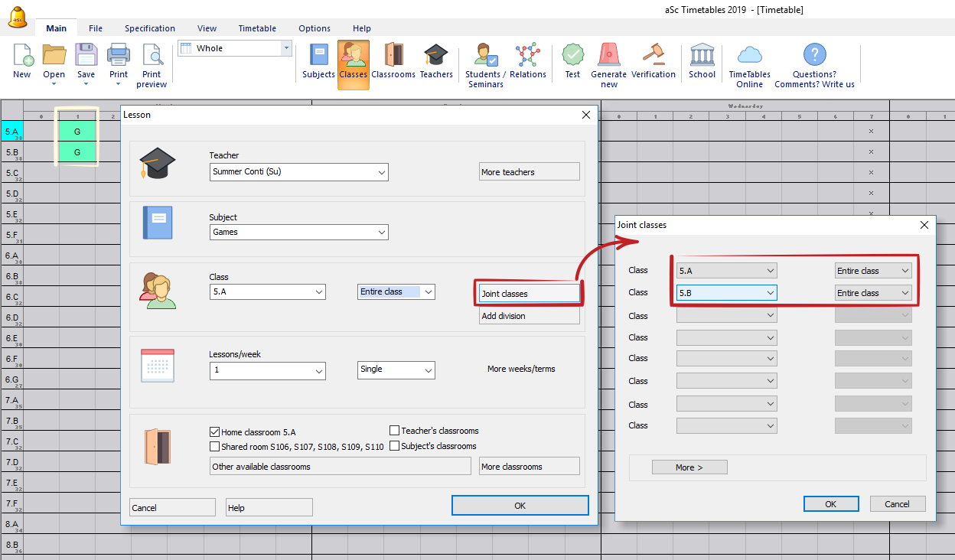Screen dimensions: 955x560
Task: Expand the Lessons/week dropdown
Action: click(318, 371)
